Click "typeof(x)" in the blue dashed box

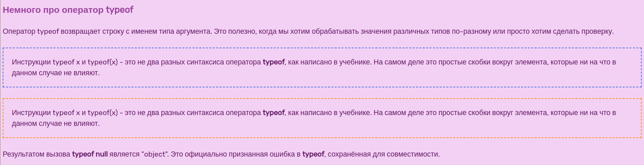[103, 62]
